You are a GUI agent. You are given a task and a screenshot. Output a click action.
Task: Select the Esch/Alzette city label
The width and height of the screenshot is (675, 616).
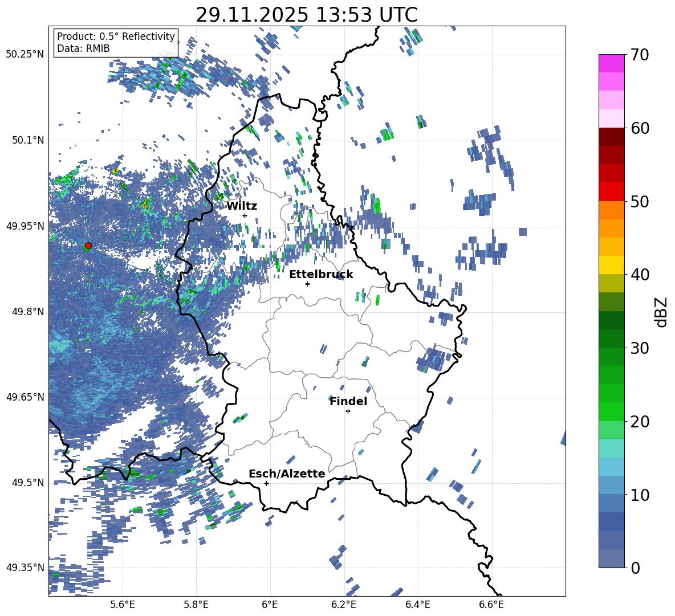[287, 474]
